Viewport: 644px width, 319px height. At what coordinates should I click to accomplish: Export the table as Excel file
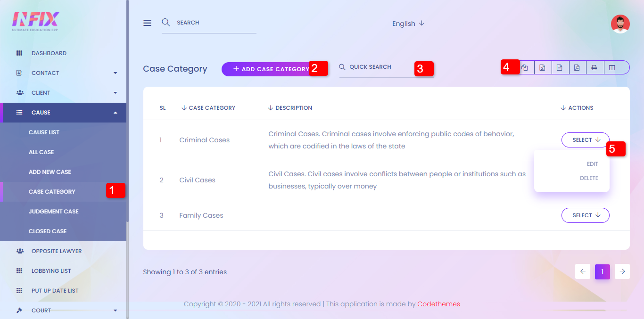[542, 67]
